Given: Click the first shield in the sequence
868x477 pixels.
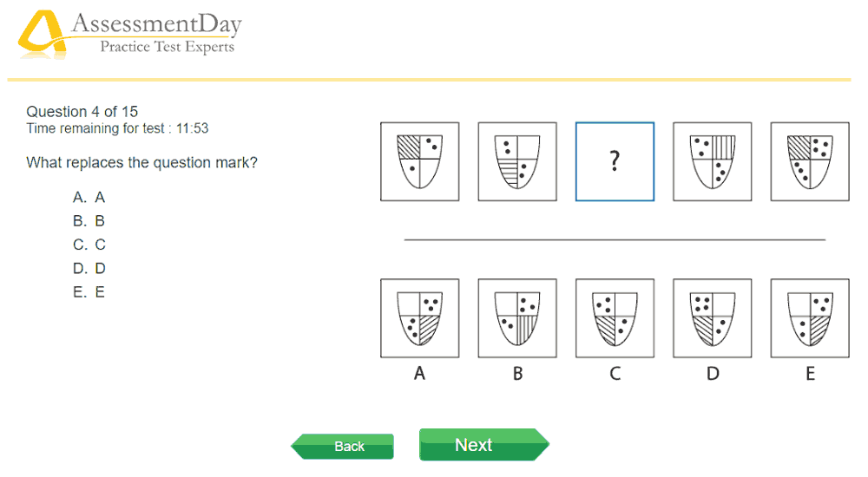Looking at the screenshot, I should 419,161.
